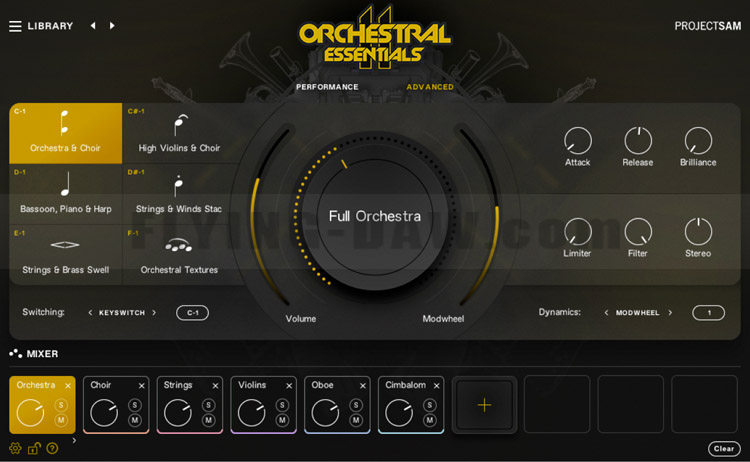The height and width of the screenshot is (462, 750).
Task: Click the Modwheel arc meter
Action: tap(479, 215)
